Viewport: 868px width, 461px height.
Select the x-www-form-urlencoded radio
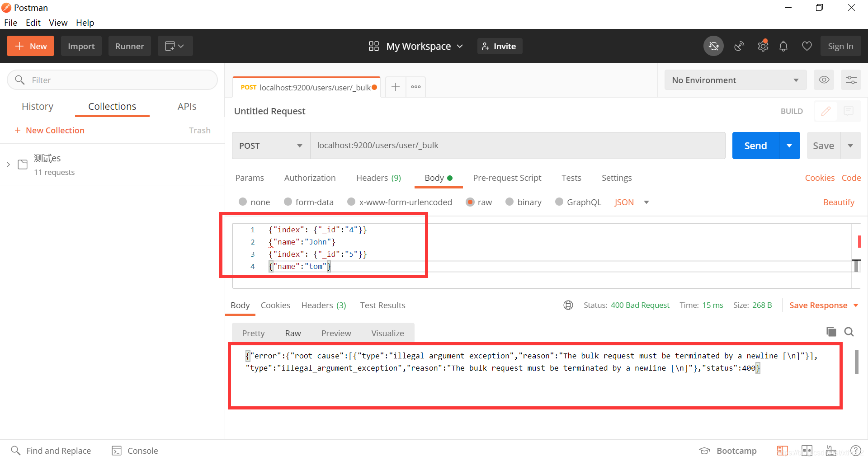(x=351, y=202)
